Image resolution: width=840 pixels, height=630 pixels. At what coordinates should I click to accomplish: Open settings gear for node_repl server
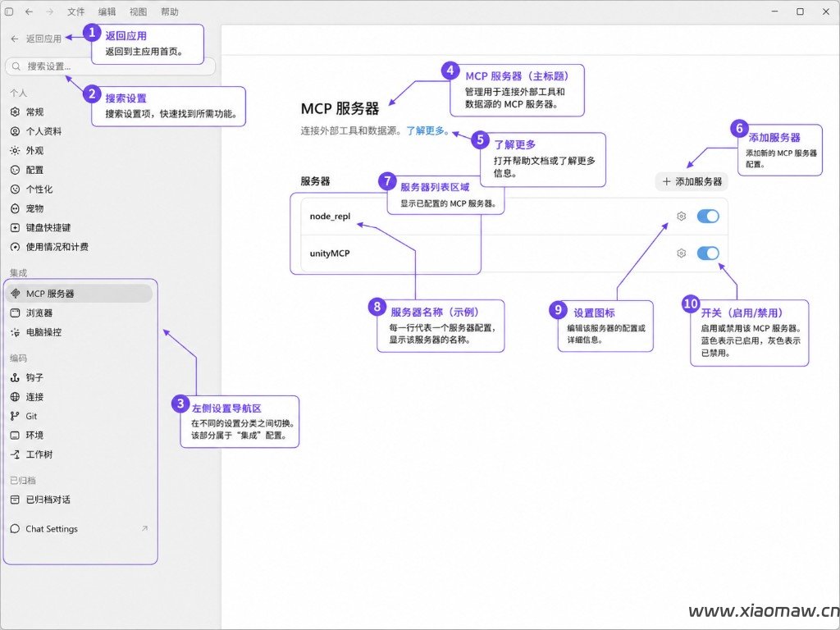coord(681,217)
